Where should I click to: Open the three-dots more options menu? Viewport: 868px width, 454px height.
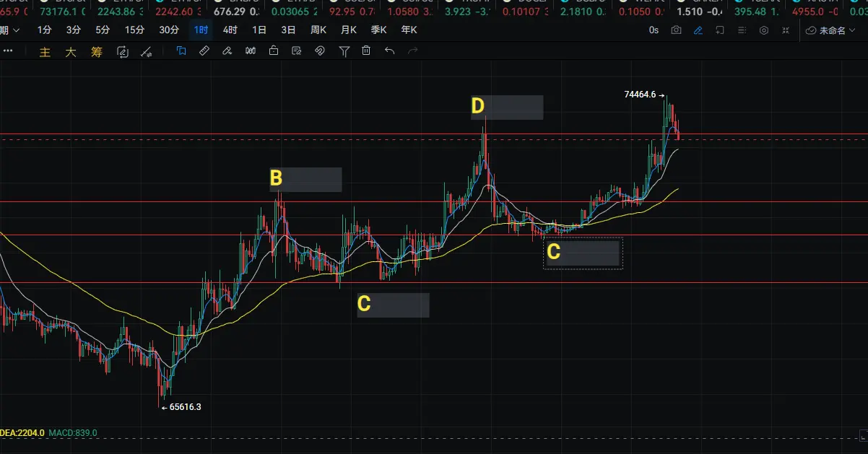coord(8,51)
